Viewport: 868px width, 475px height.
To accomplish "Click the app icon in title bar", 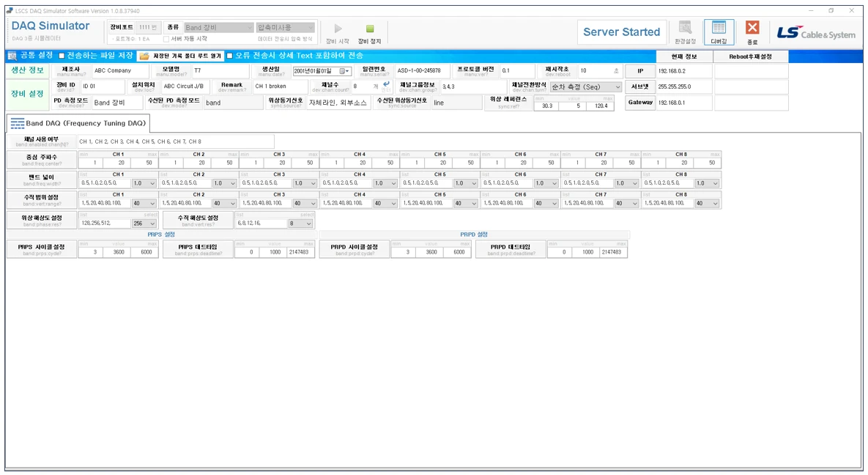I will tap(10, 10).
